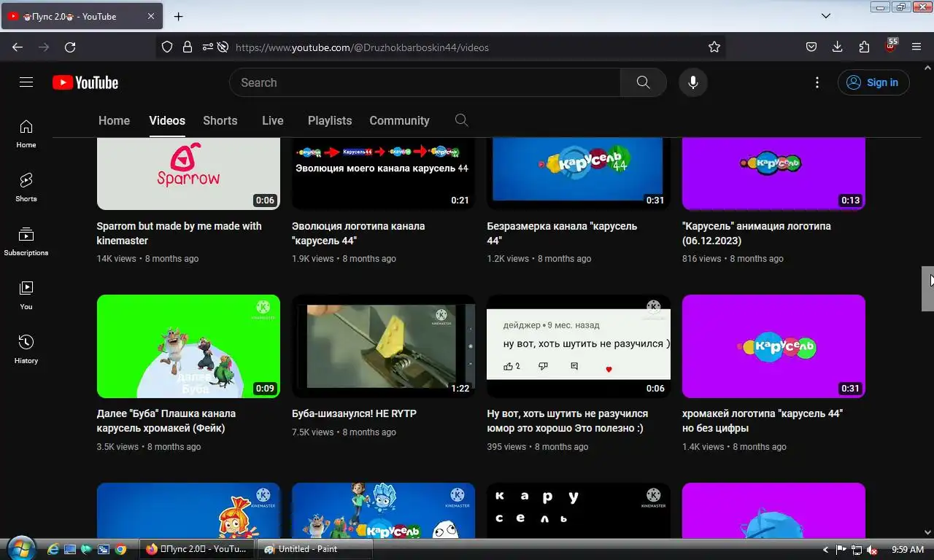Open purple Карусель 0:31 thumbnail
This screenshot has height=560, width=934.
coord(773,346)
